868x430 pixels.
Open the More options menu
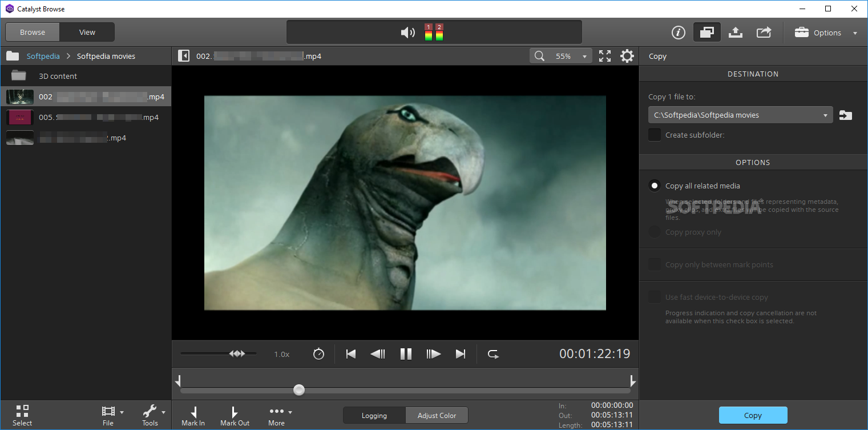pyautogui.click(x=280, y=415)
